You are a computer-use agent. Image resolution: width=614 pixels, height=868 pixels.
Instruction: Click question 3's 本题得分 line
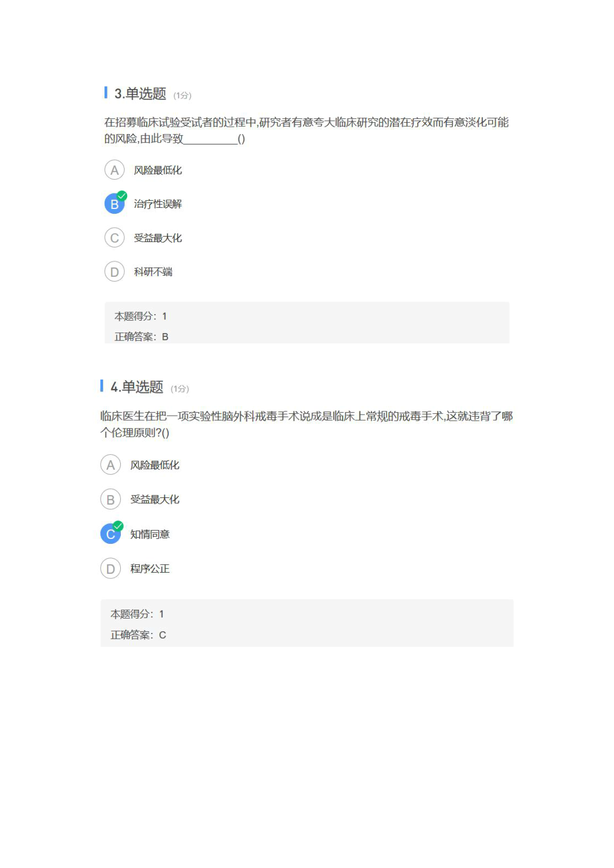[x=141, y=316]
